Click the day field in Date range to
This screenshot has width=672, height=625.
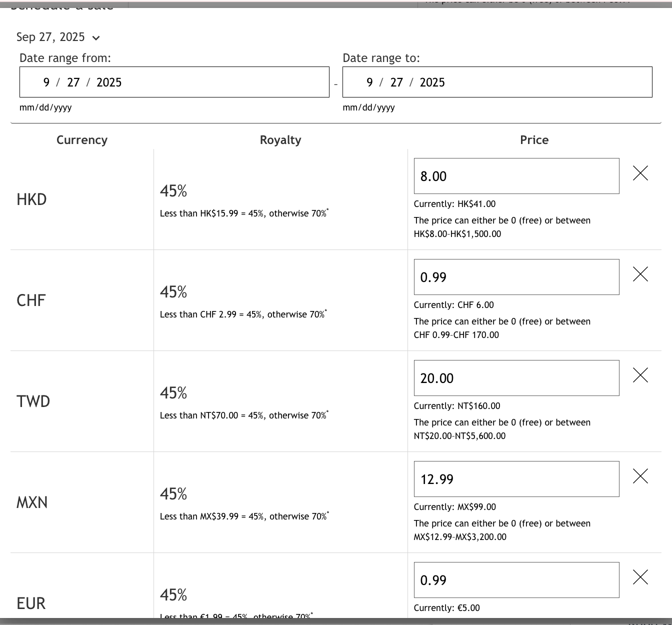[x=396, y=82]
